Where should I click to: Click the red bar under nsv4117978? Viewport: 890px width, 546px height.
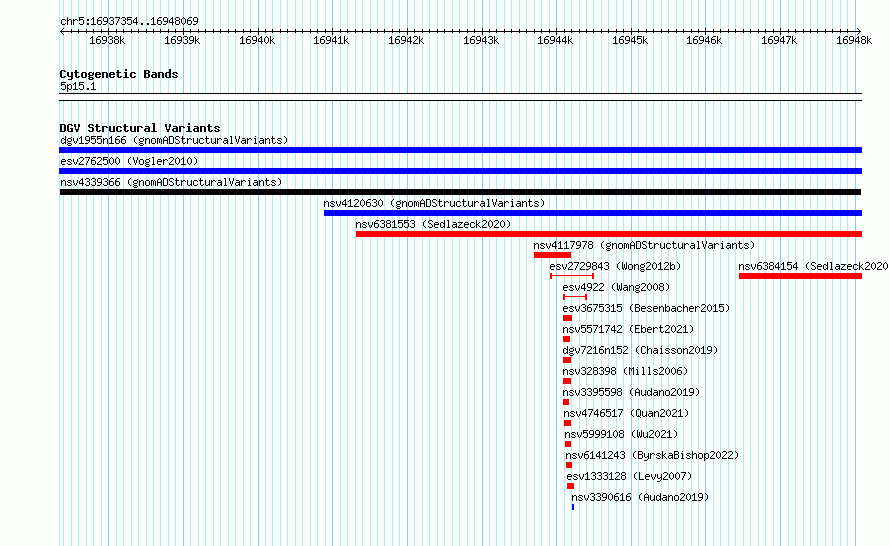click(x=552, y=255)
